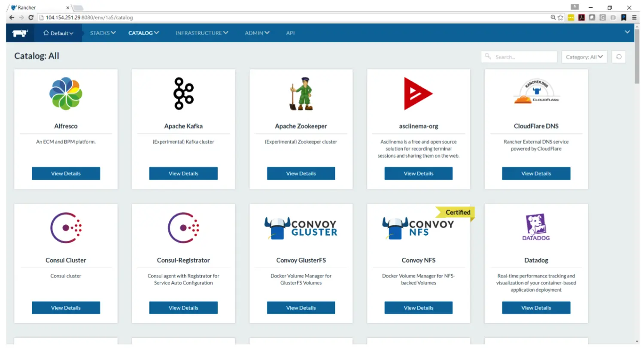Screen dimensions: 644x348
Task: Open the API menu item
Action: tap(290, 33)
